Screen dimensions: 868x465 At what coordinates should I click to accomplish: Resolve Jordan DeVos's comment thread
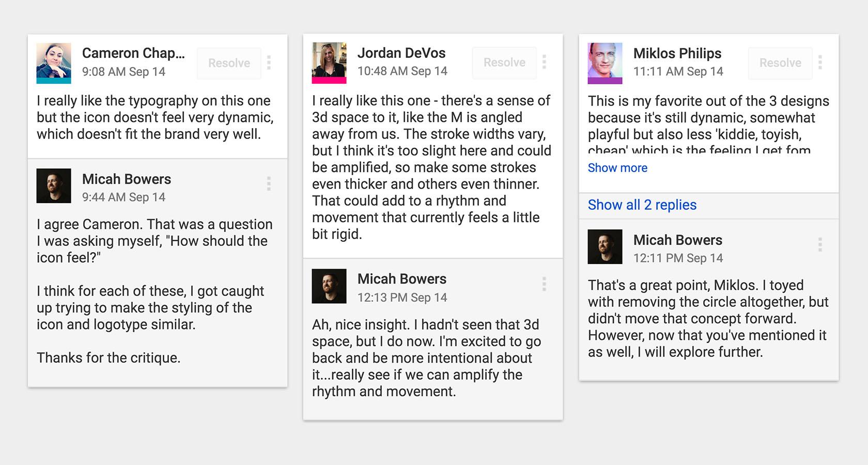(x=504, y=63)
